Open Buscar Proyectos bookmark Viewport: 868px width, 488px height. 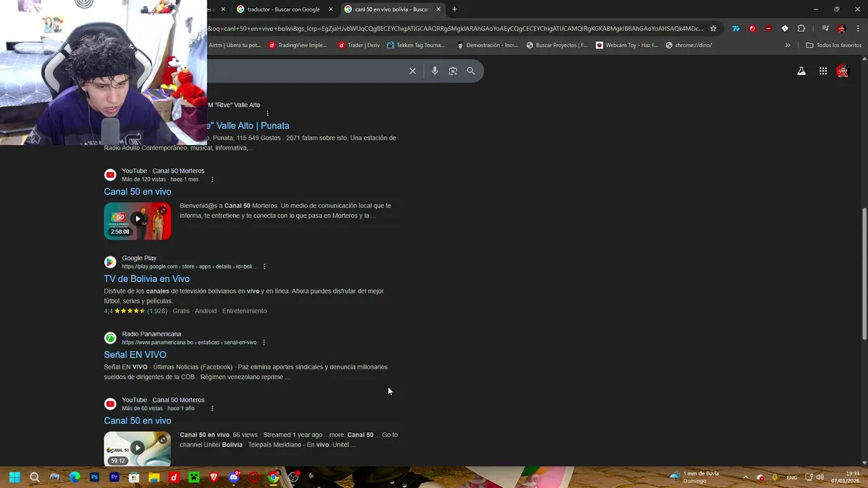tap(557, 45)
